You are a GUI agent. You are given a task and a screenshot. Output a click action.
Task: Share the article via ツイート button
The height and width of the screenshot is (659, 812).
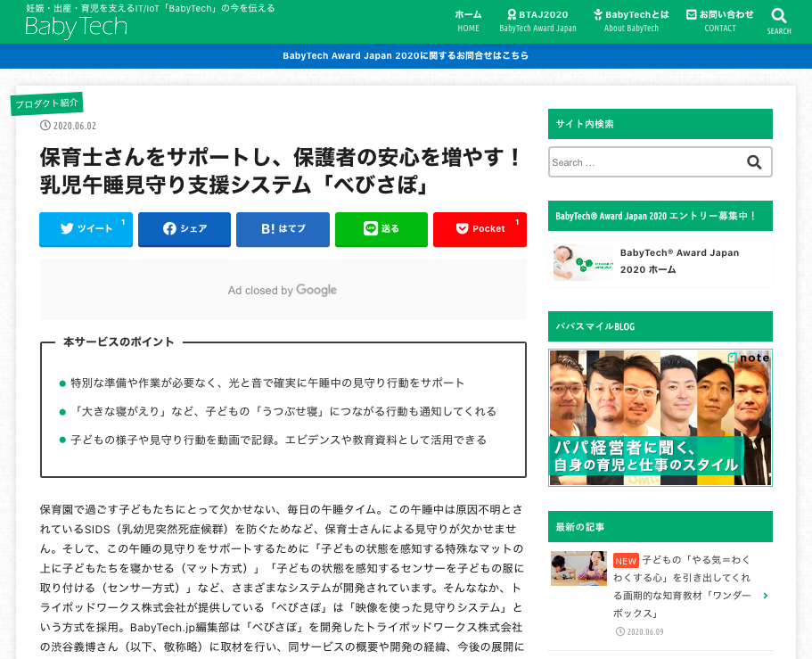tap(86, 228)
